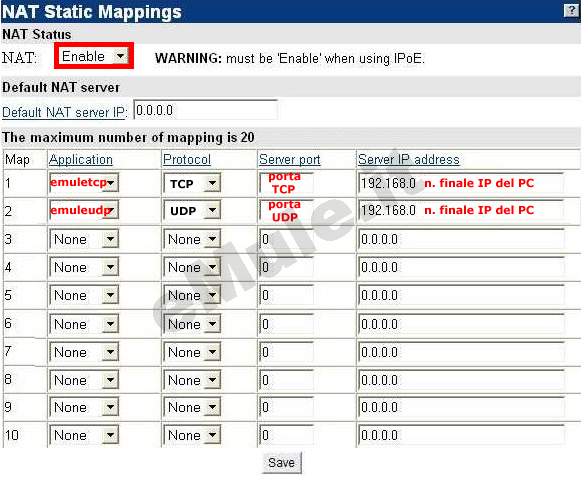
Task: Expand the TCP protocol dropdown in row 1
Action: tap(192, 183)
